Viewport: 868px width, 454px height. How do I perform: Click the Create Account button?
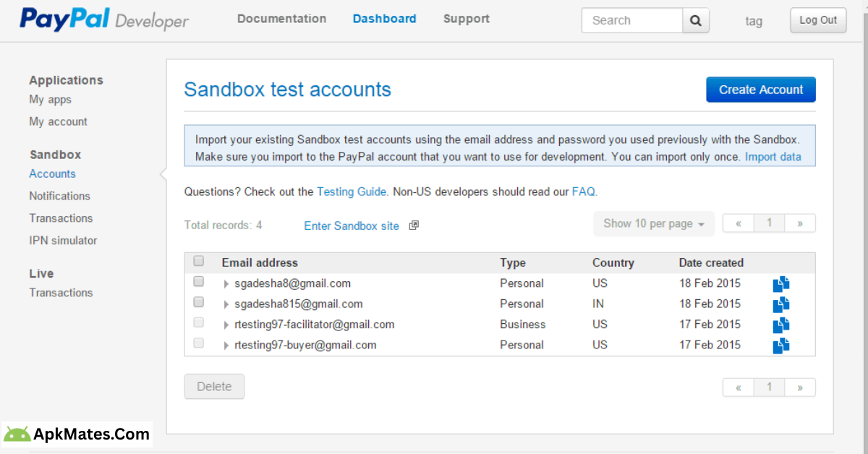click(761, 90)
